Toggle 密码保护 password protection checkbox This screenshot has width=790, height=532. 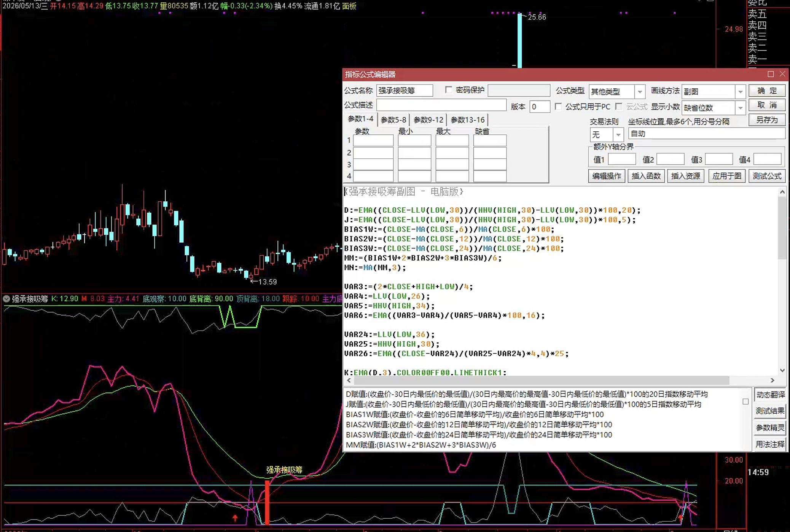(449, 90)
